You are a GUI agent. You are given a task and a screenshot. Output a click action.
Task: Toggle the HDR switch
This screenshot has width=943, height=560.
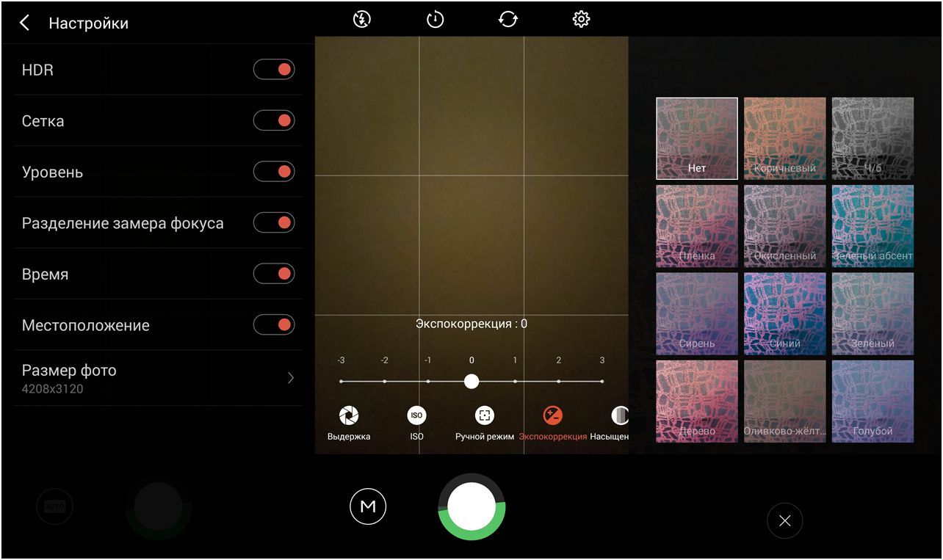274,70
